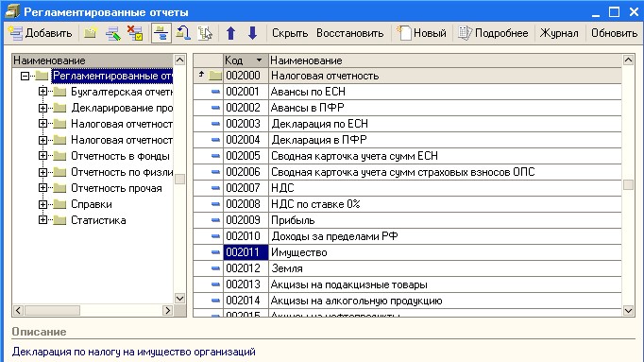
Task: Click the item marker in the Имущество row
Action: pyautogui.click(x=215, y=252)
